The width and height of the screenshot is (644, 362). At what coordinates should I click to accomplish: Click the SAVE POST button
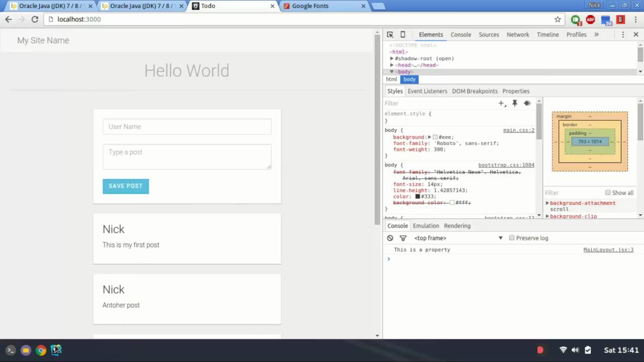(125, 186)
